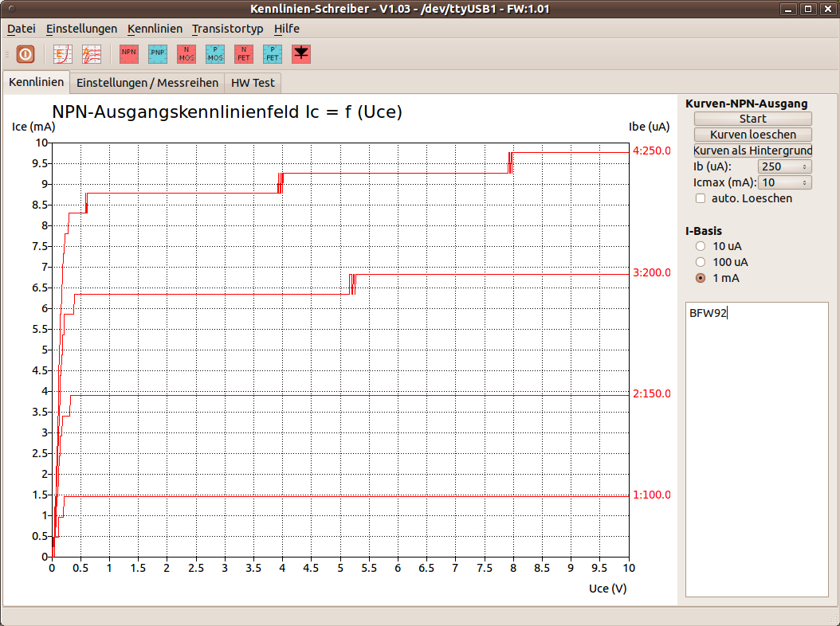
Task: Open the Datei menu
Action: (22, 29)
